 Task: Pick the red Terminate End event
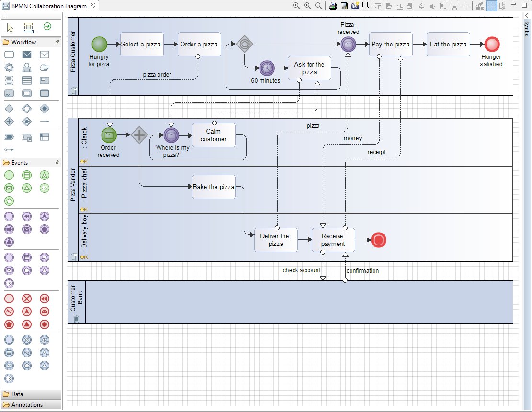click(45, 324)
